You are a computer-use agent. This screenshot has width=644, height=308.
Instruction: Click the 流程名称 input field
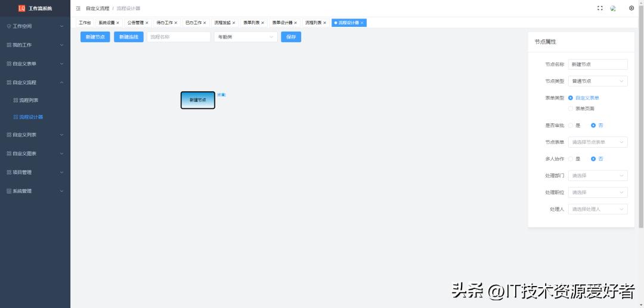point(178,37)
